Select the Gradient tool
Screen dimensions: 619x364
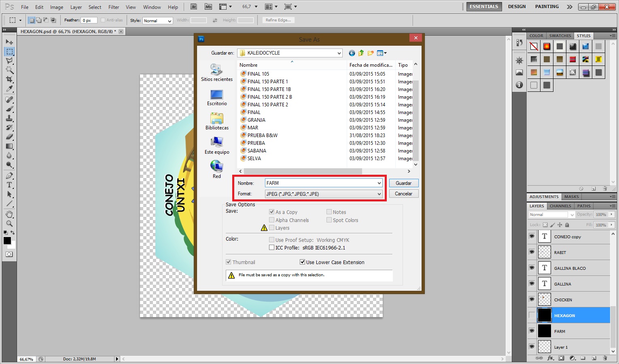pyautogui.click(x=9, y=146)
